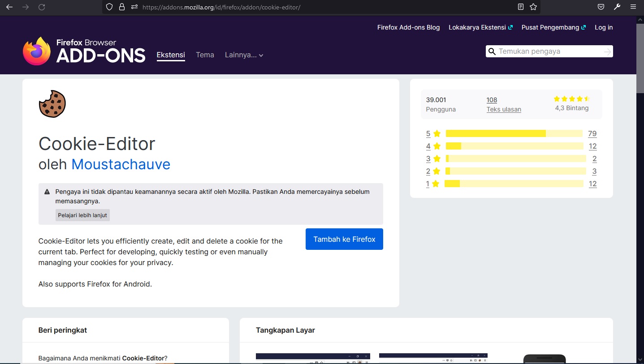Click the 39.001 Pengguna user count

tap(441, 104)
